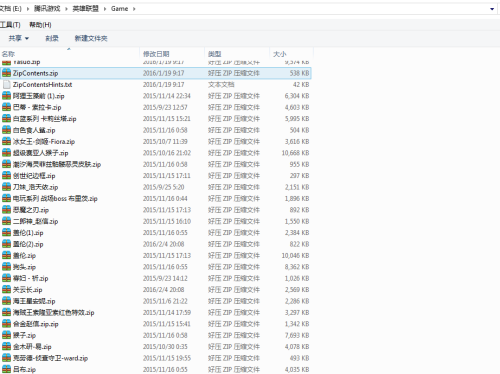Select icon of 白色食人鲨.zip
500x374 pixels.
tap(6, 130)
